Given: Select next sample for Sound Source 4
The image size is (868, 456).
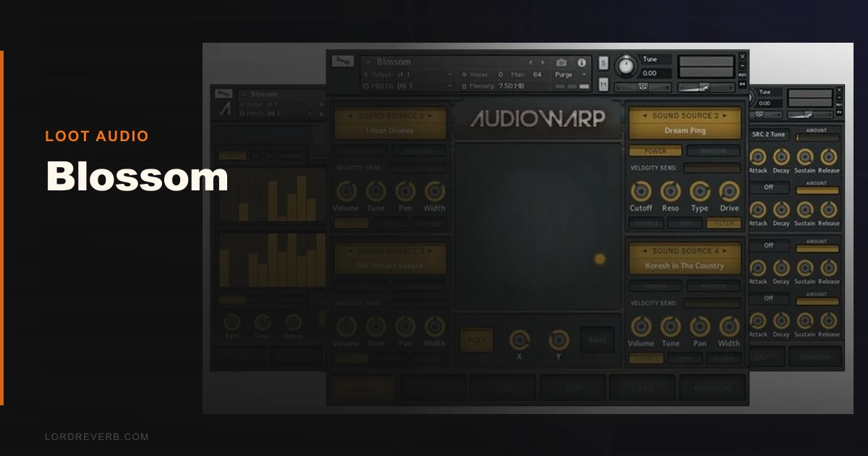Looking at the screenshot, I should pyautogui.click(x=726, y=251).
